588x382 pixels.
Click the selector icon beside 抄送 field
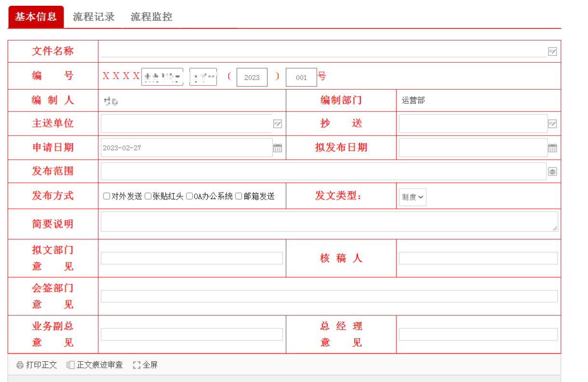click(552, 124)
